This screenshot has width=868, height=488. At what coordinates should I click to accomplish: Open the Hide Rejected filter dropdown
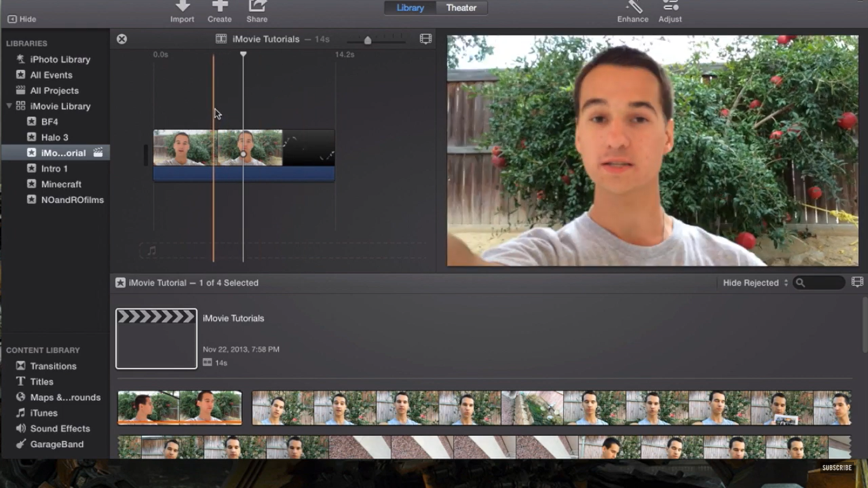pos(754,282)
